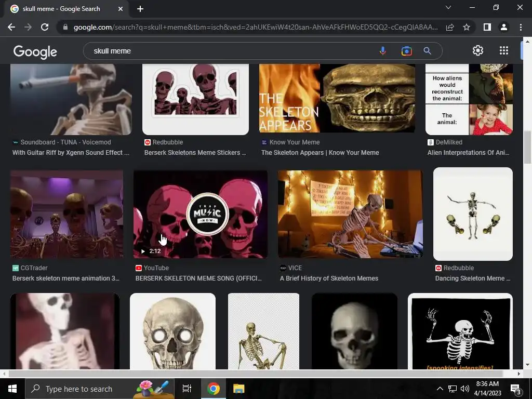This screenshot has width=532, height=399.
Task: Expand the tab search chevron
Action: click(448, 7)
